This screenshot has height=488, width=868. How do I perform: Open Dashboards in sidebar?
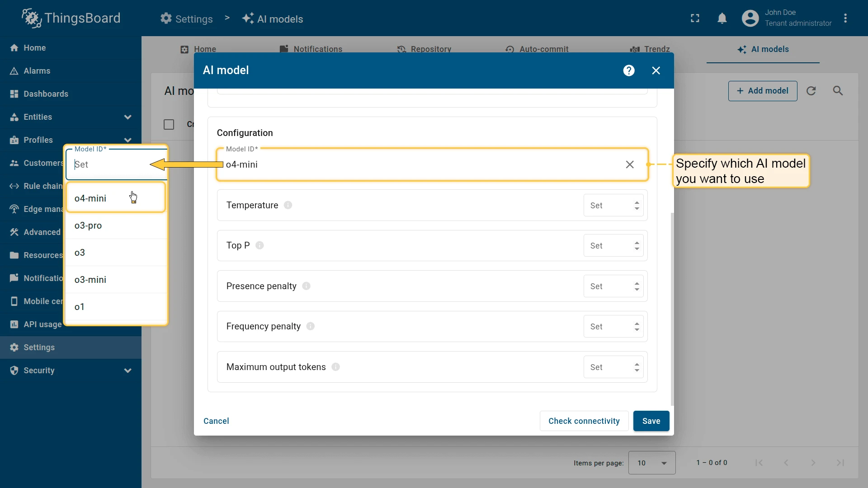point(71,94)
